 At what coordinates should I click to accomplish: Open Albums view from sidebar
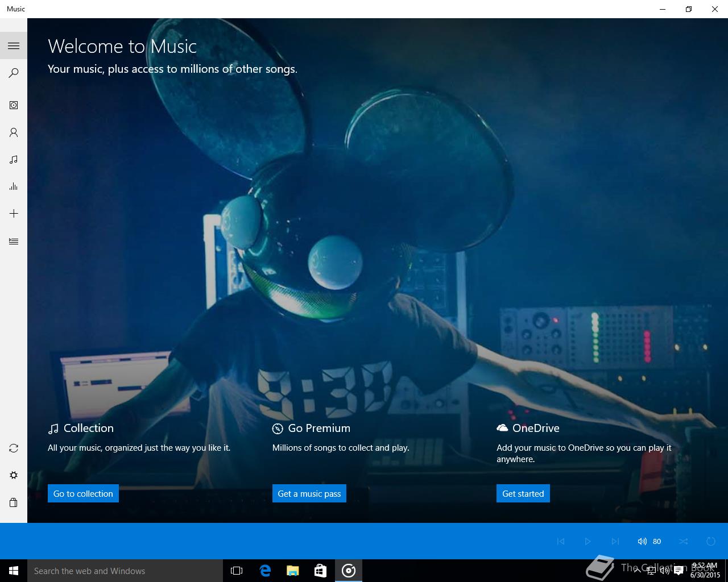click(14, 105)
